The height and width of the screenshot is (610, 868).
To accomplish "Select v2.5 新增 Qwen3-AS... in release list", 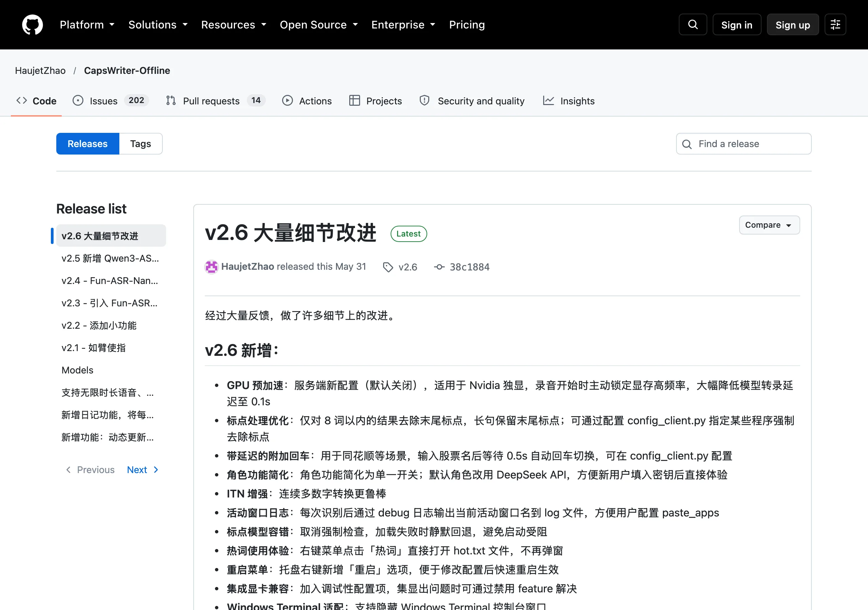I will click(111, 258).
